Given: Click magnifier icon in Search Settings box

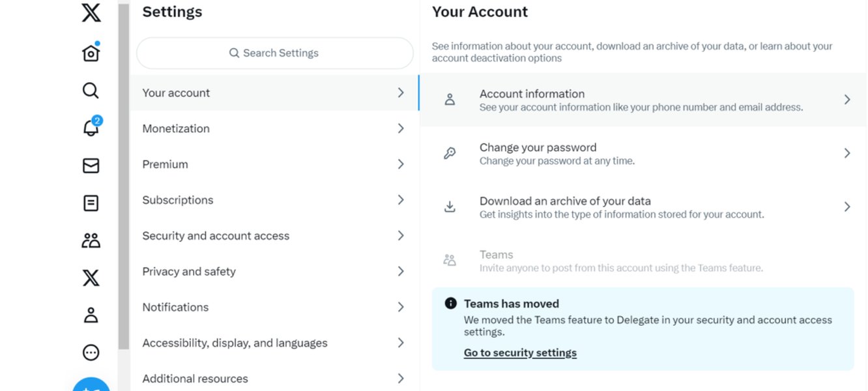Looking at the screenshot, I should (x=235, y=53).
